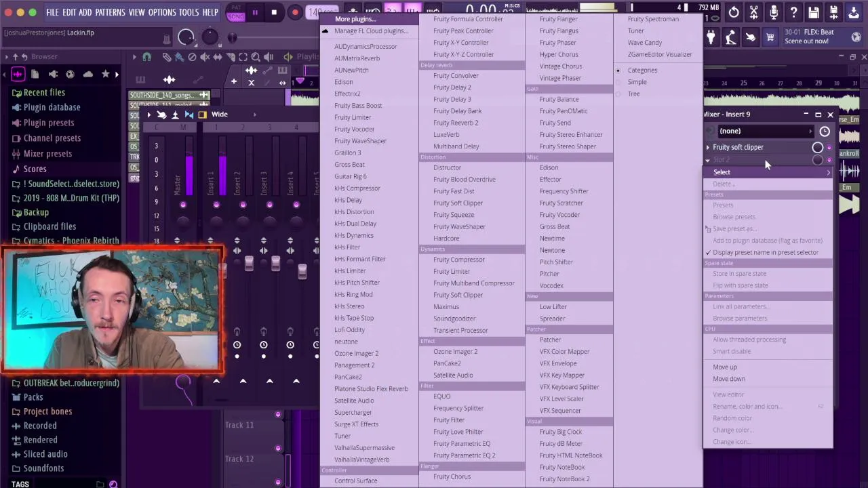Open the browser favorites star icon
The image size is (868, 488).
[105, 74]
